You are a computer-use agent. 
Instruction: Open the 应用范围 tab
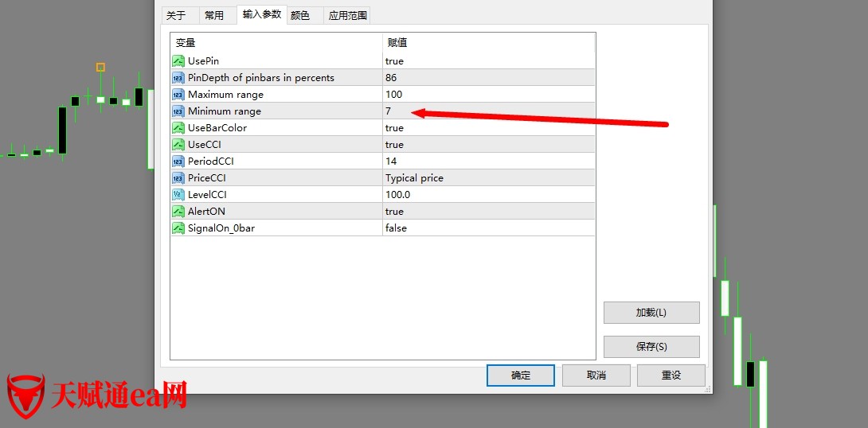tap(348, 15)
